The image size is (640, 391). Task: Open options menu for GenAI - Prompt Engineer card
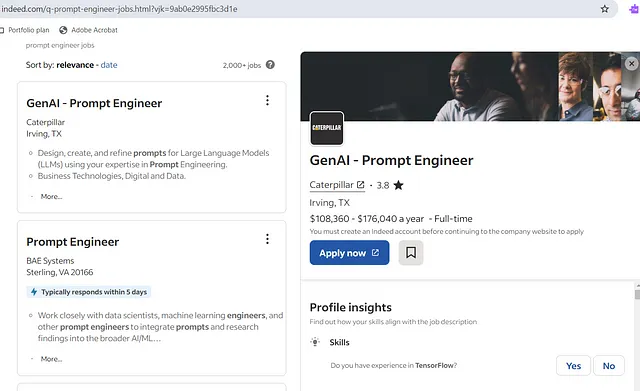(x=267, y=100)
